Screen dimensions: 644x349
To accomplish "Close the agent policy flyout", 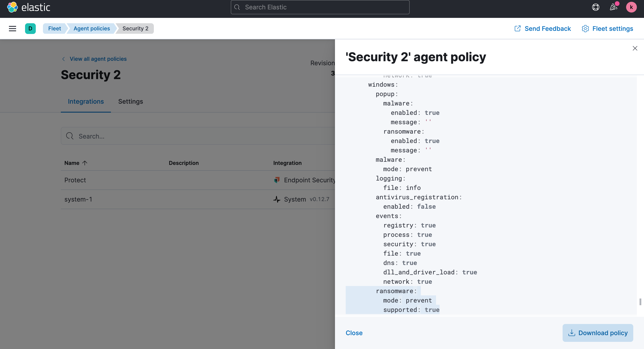I will [635, 48].
